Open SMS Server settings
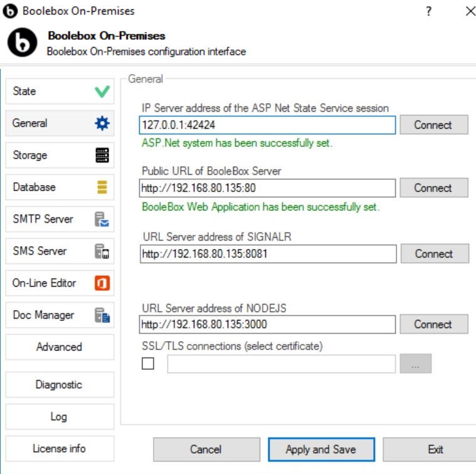476x474 pixels. (x=60, y=251)
